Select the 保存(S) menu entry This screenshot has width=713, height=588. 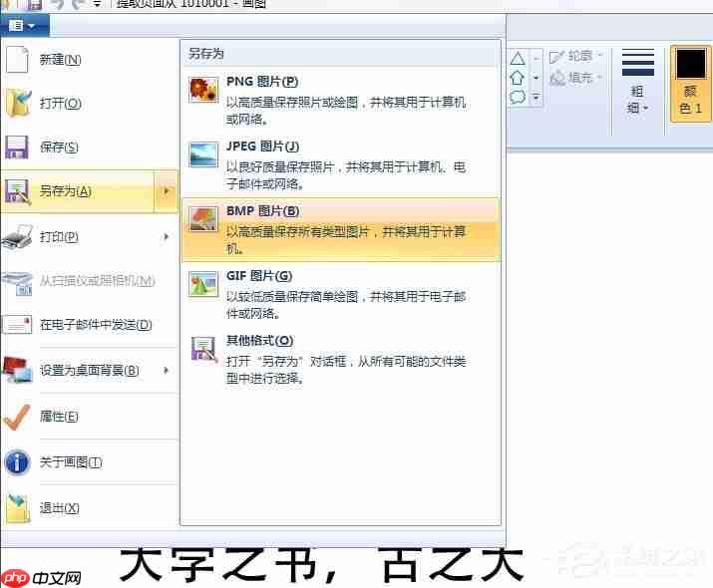click(x=89, y=147)
